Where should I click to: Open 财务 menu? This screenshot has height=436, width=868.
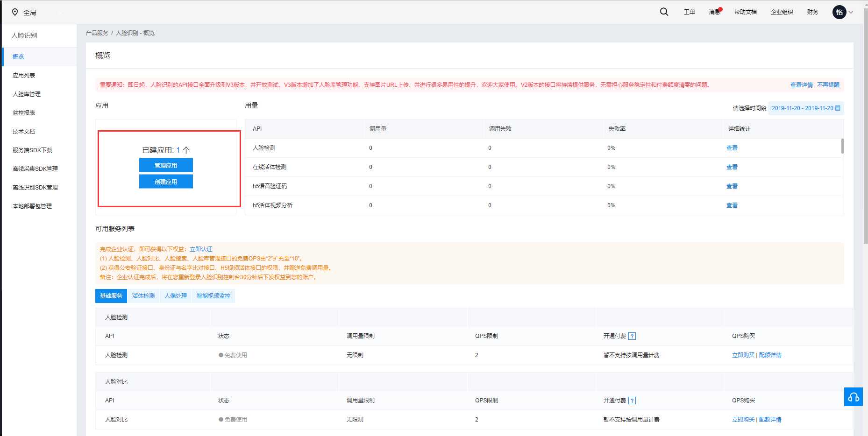pos(812,12)
